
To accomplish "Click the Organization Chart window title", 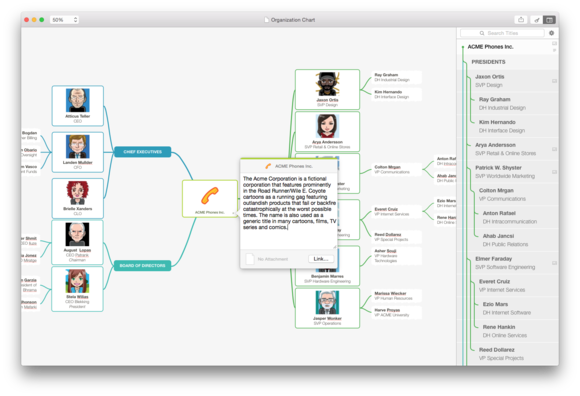I will point(293,20).
